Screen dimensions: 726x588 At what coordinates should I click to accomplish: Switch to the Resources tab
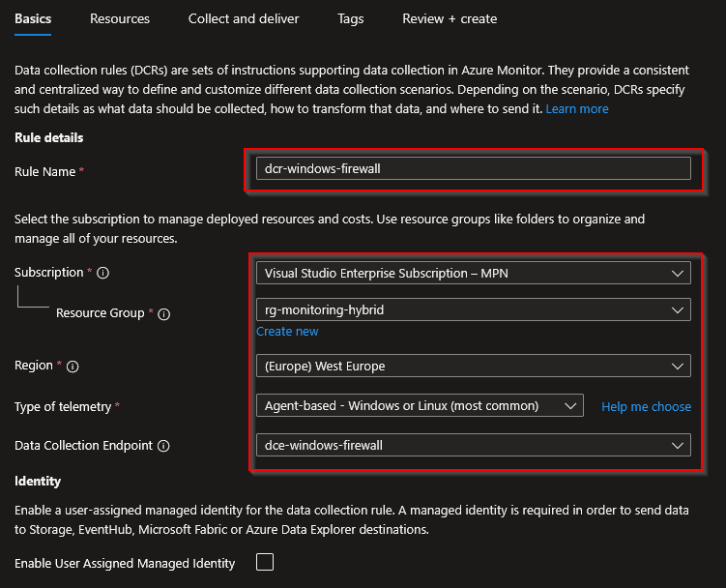pyautogui.click(x=120, y=18)
